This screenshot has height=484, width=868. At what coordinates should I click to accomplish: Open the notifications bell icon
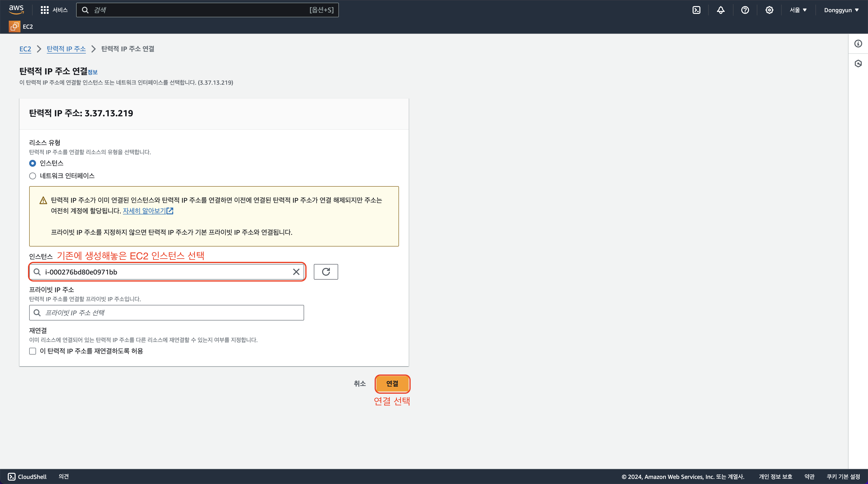pyautogui.click(x=720, y=10)
